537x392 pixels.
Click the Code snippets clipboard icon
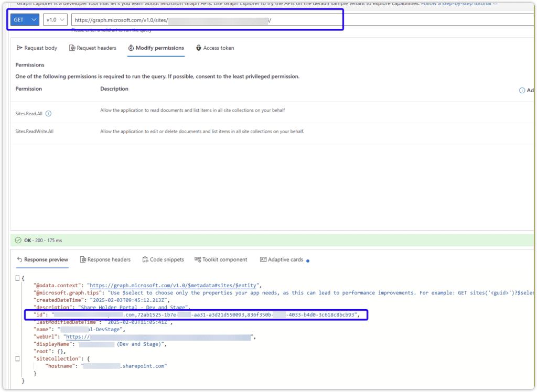144,260
